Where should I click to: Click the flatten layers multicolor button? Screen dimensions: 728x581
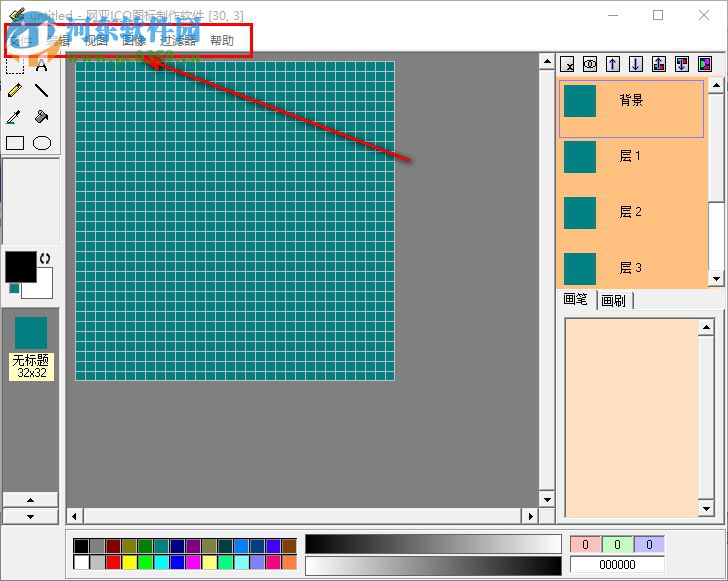click(x=705, y=64)
